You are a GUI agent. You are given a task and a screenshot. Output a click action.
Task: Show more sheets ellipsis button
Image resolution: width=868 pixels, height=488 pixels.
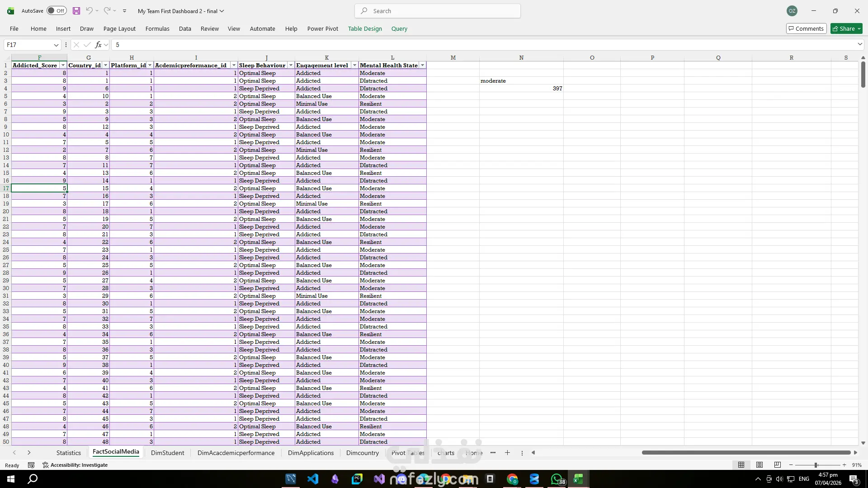(493, 453)
